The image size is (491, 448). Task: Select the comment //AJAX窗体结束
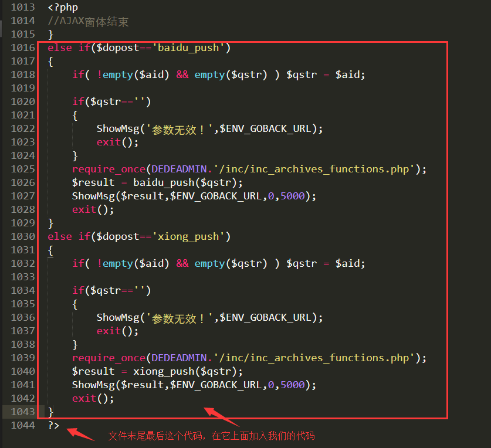[87, 21]
